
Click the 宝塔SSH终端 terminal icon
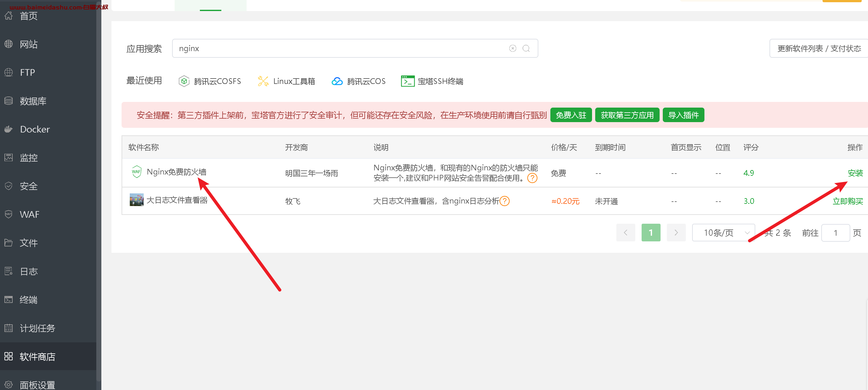tap(408, 81)
